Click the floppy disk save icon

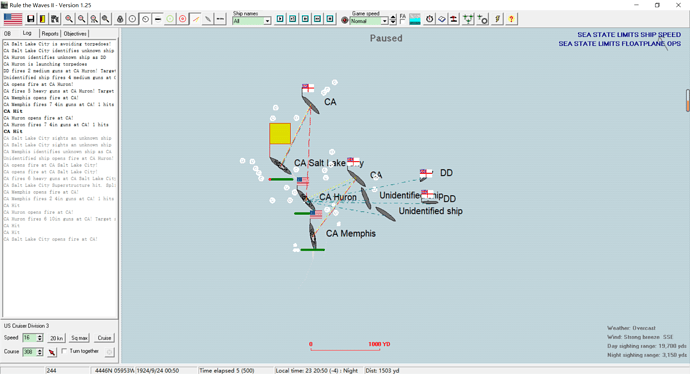(x=30, y=19)
